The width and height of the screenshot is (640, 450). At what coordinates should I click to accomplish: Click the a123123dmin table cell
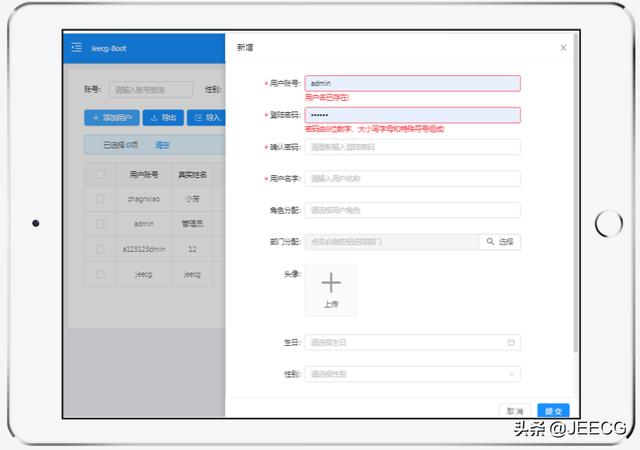point(144,249)
